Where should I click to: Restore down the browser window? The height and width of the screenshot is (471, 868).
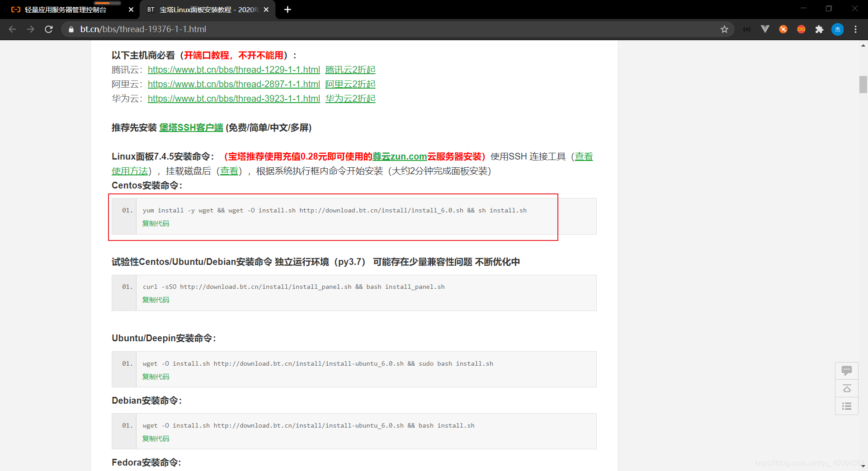coord(829,8)
